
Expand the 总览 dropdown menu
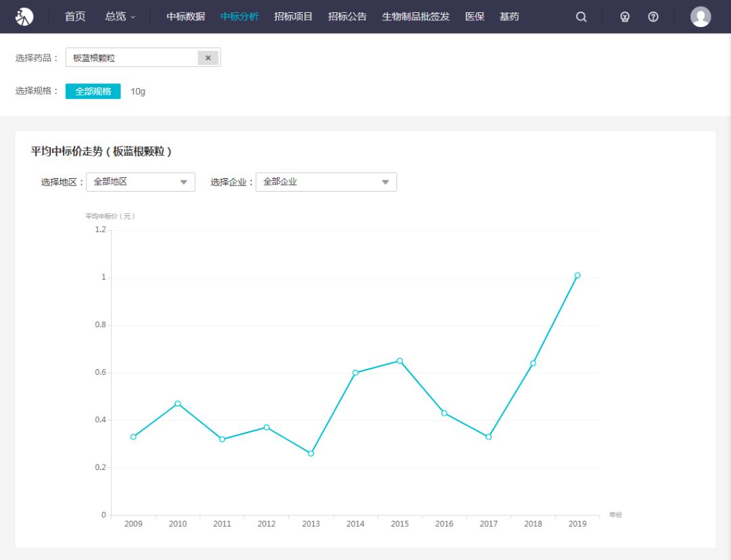(120, 16)
